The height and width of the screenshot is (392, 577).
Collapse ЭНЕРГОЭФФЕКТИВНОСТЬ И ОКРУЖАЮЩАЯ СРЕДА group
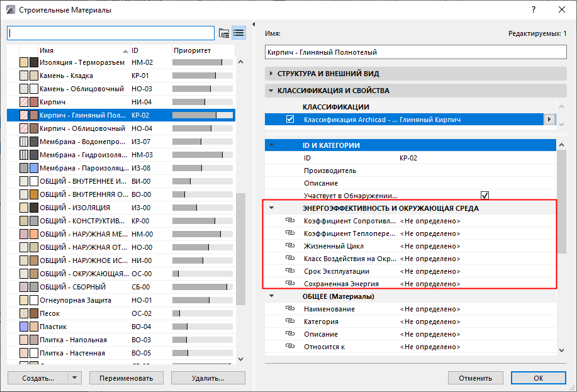(272, 208)
